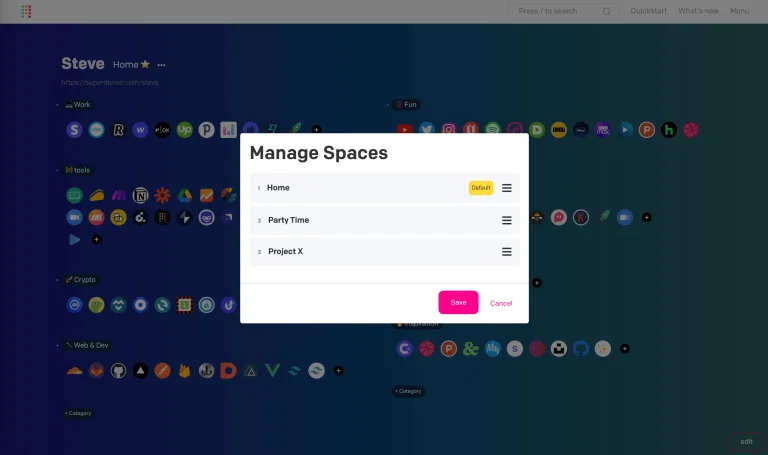
Task: Open the Menu item in top bar
Action: coord(740,11)
